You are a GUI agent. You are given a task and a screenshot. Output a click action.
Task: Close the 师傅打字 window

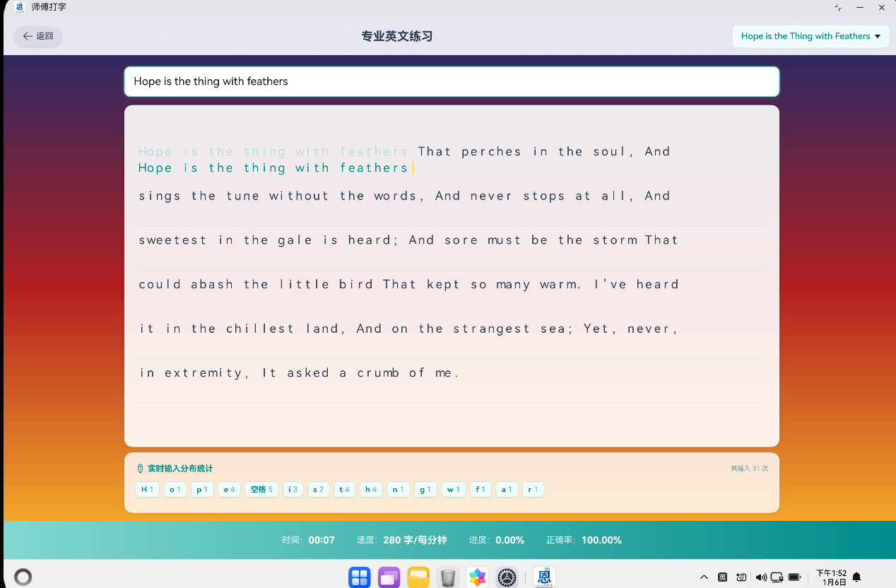click(x=882, y=7)
